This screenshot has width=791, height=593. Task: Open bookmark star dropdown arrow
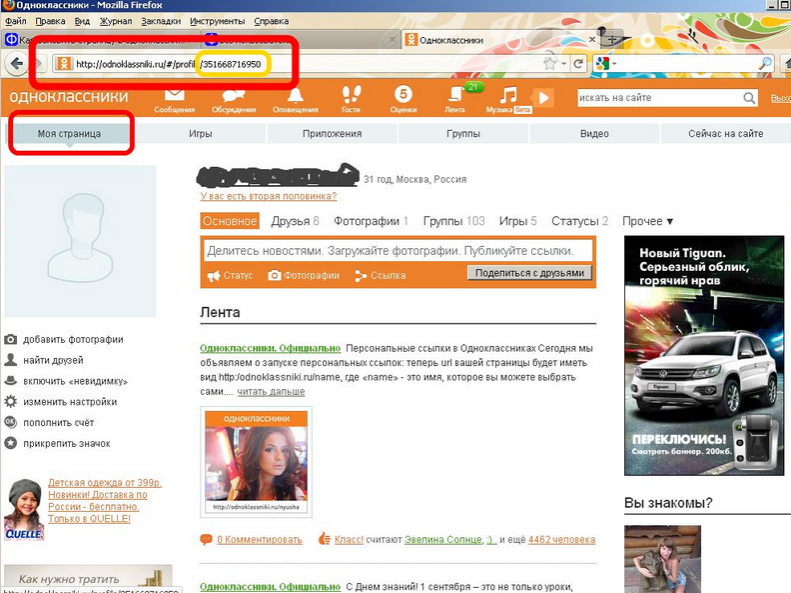[x=563, y=64]
